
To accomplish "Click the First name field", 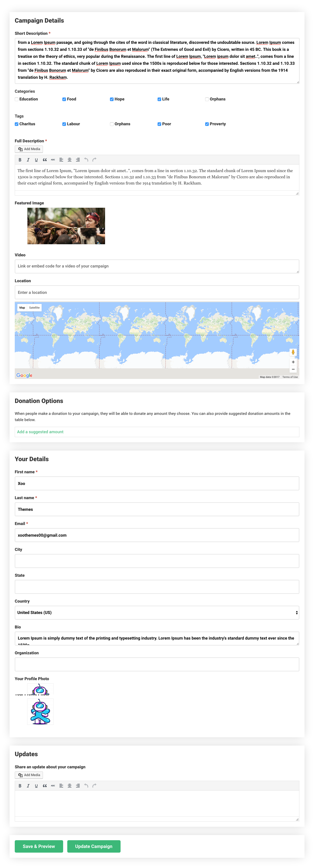I will [157, 484].
